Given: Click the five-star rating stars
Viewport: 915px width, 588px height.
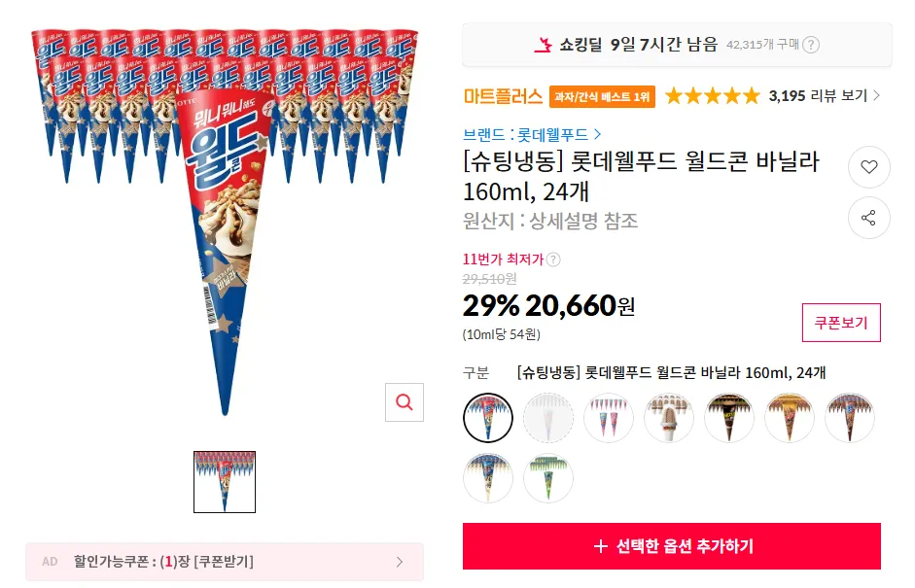Looking at the screenshot, I should pyautogui.click(x=713, y=95).
